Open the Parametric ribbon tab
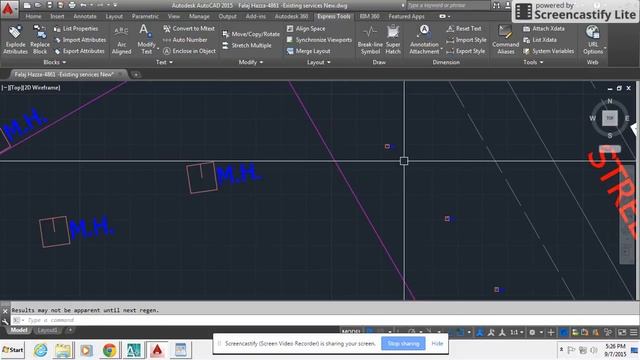The width and height of the screenshot is (640, 360). 145,16
